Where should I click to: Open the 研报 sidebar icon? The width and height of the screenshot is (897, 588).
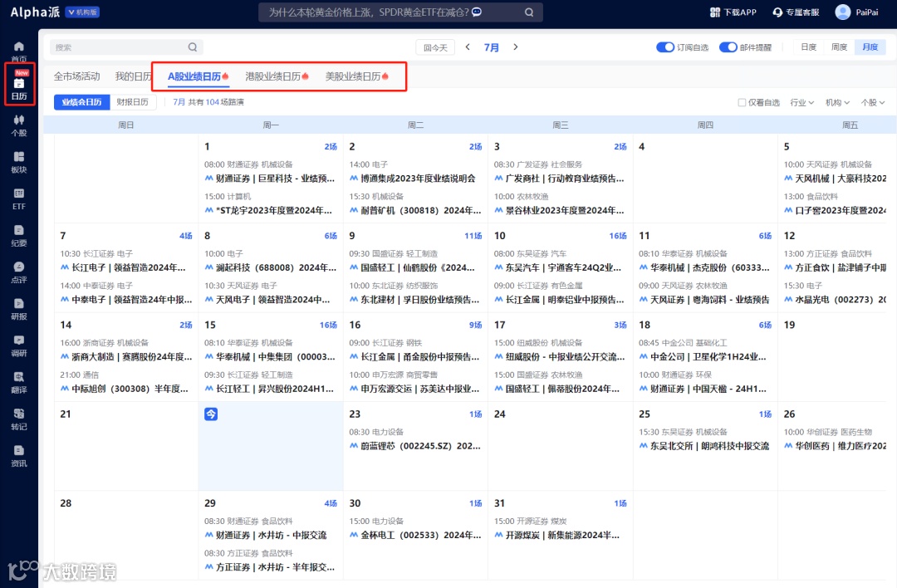pyautogui.click(x=19, y=303)
